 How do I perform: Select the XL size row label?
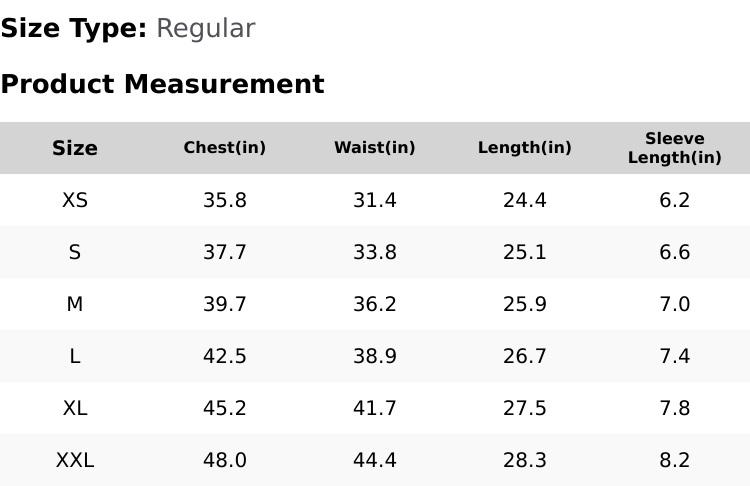pyautogui.click(x=75, y=408)
